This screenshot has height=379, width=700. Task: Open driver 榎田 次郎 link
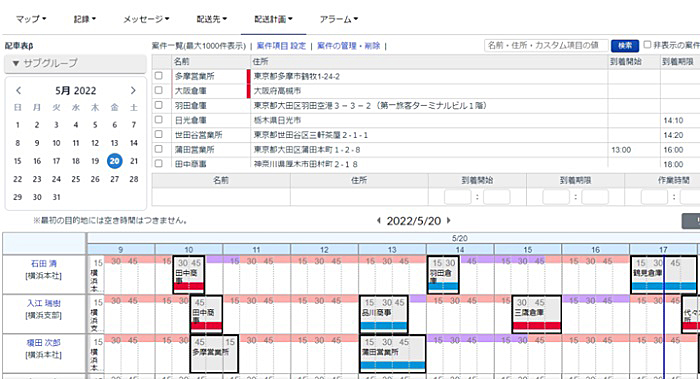pos(44,343)
